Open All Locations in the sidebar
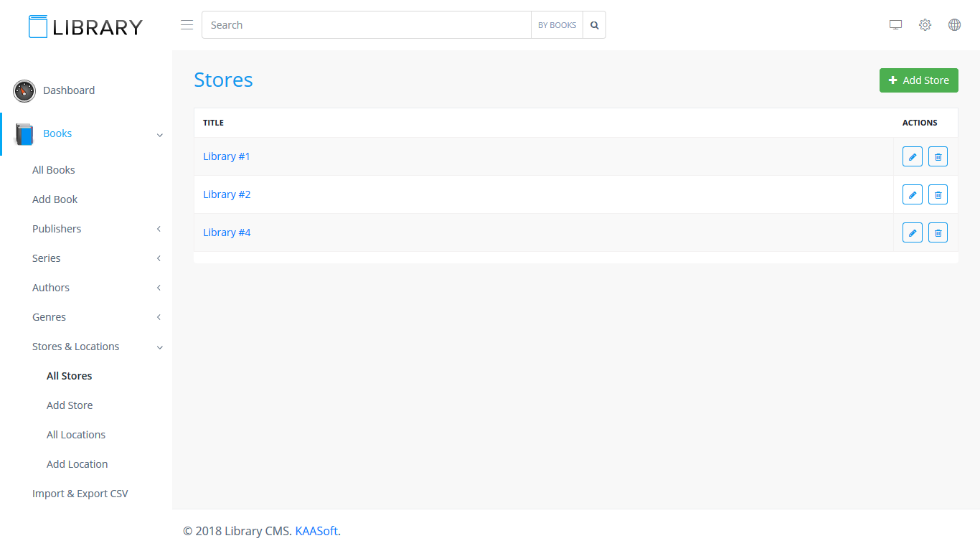The height and width of the screenshot is (551, 980). coord(76,435)
